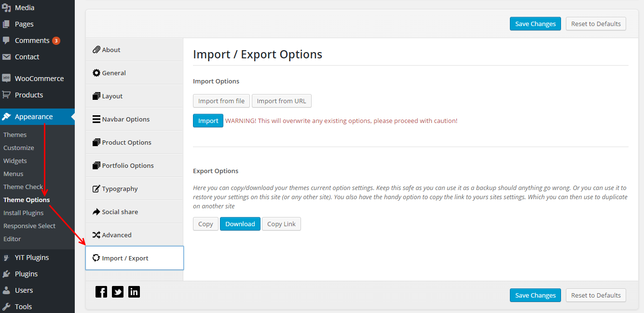Open the About options tab

click(x=134, y=50)
